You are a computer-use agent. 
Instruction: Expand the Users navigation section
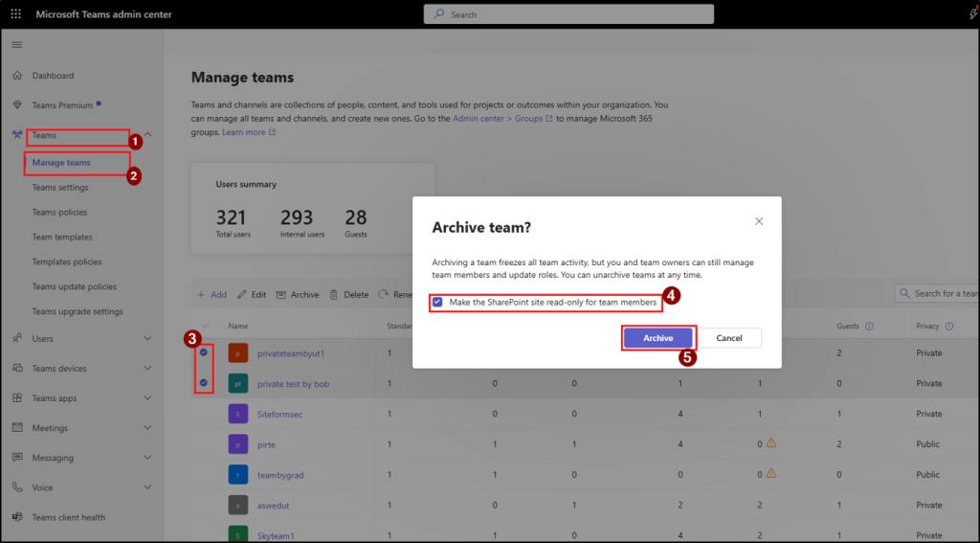pyautogui.click(x=147, y=338)
